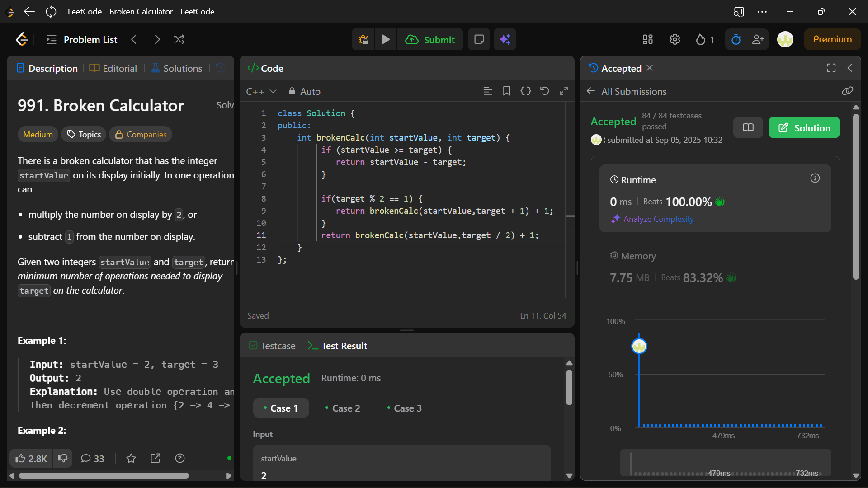Format code using the align icon

pyautogui.click(x=487, y=91)
